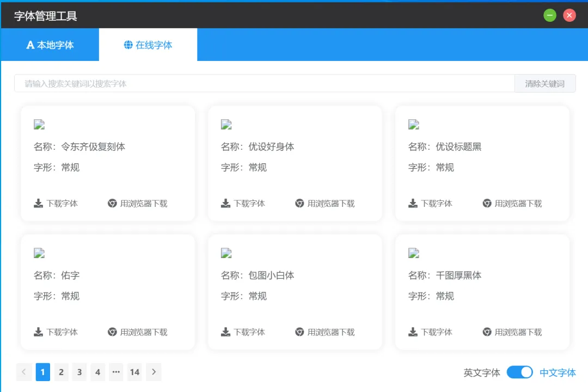
Task: Minimize the window with green button
Action: point(550,15)
